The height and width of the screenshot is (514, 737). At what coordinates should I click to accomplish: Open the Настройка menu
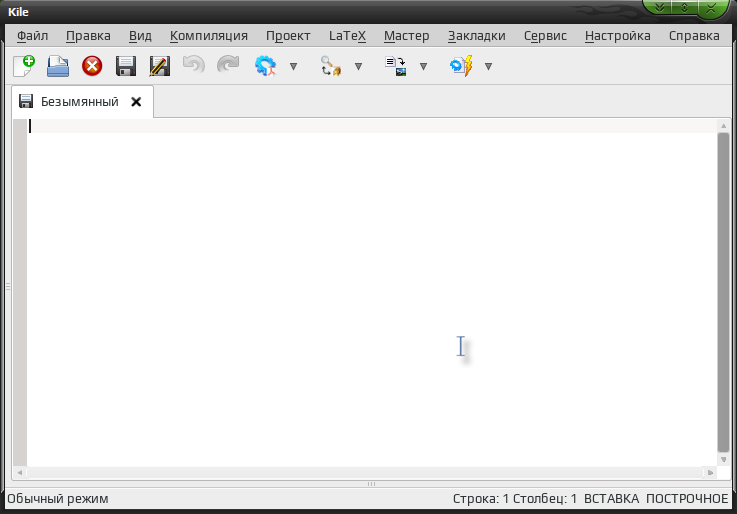click(x=618, y=36)
